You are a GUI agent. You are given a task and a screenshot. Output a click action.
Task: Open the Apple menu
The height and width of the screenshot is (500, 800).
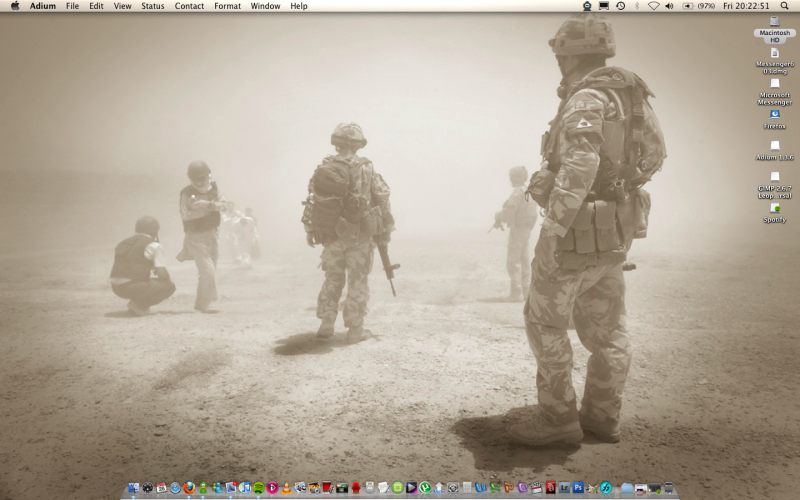(x=14, y=6)
